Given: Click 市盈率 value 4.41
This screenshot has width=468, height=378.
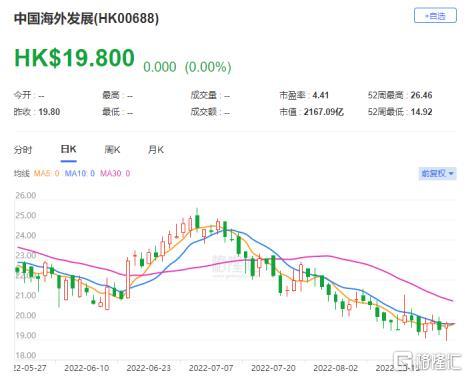Looking at the screenshot, I should [x=320, y=95].
